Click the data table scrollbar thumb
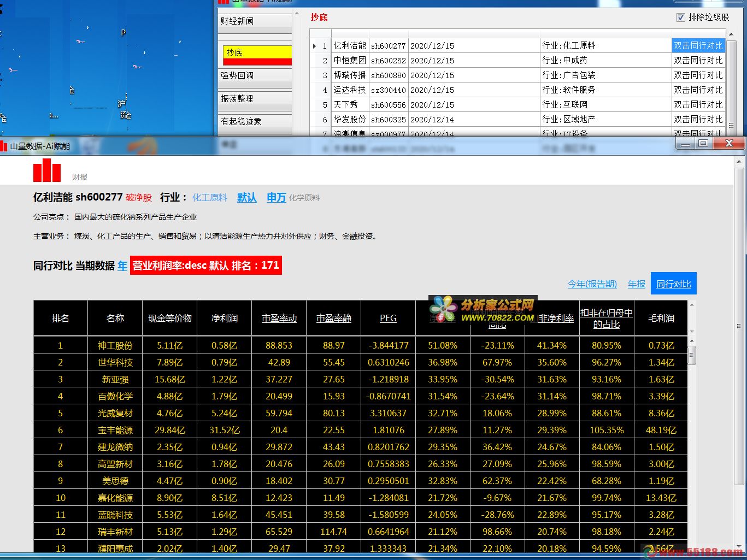 pos(692,355)
